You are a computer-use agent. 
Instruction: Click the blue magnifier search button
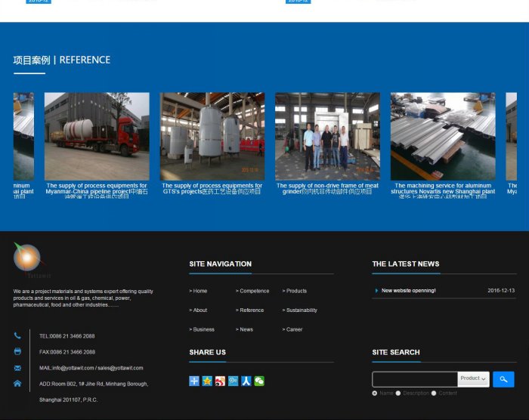pos(503,379)
